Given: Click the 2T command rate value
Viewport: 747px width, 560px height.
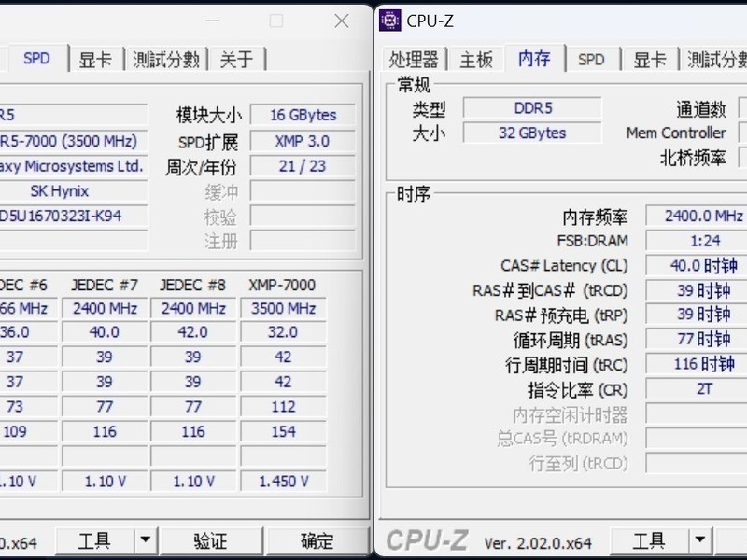Looking at the screenshot, I should coord(697,389).
